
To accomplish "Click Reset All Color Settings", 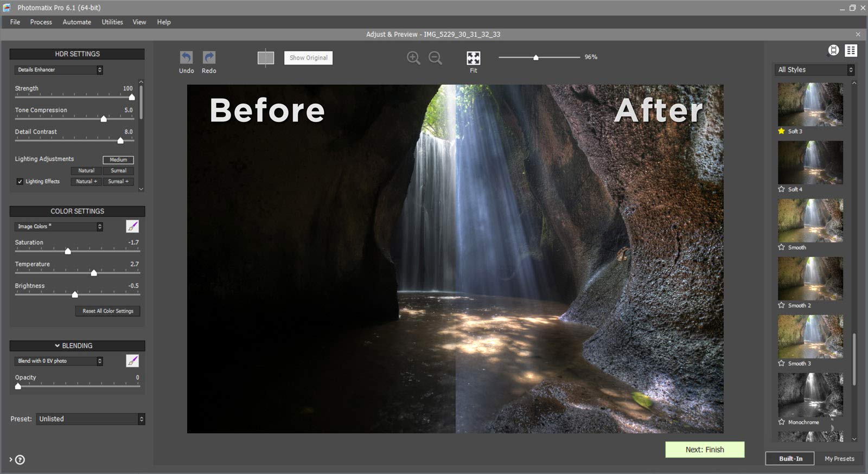I will click(x=107, y=311).
